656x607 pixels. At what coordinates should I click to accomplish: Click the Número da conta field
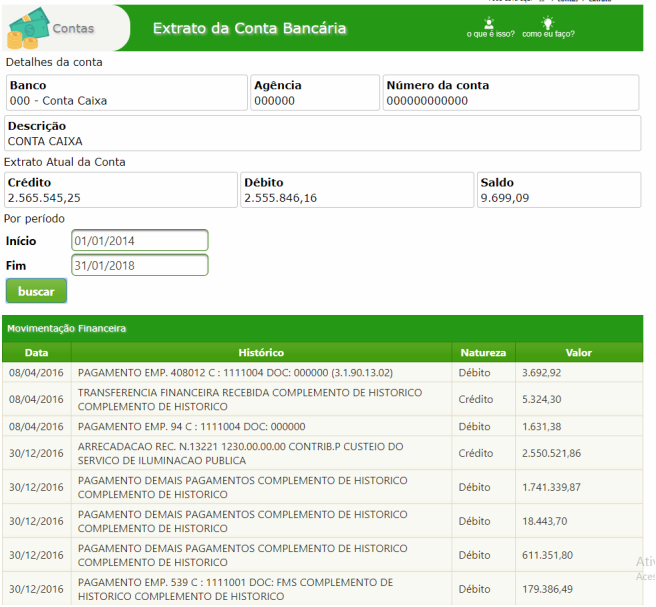click(x=511, y=93)
